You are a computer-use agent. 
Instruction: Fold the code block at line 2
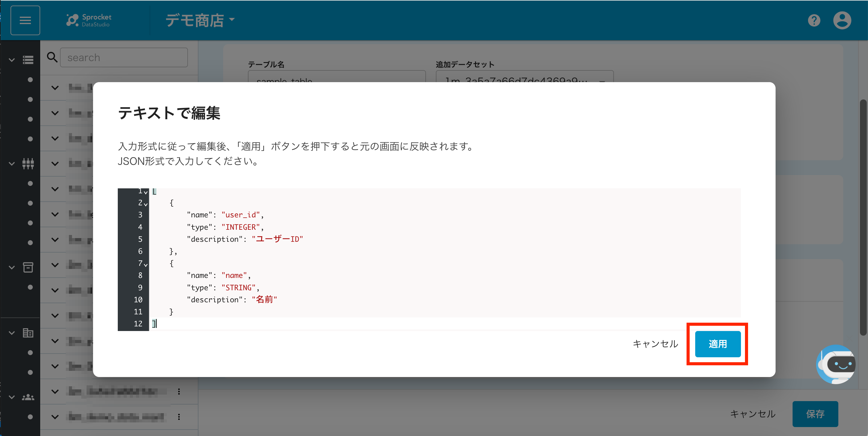tap(146, 204)
